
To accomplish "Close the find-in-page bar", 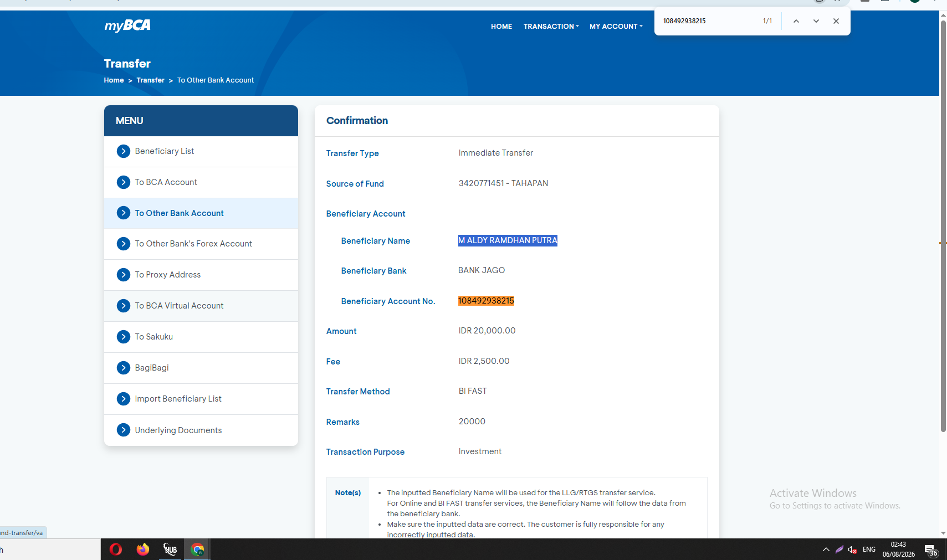I will click(x=836, y=21).
